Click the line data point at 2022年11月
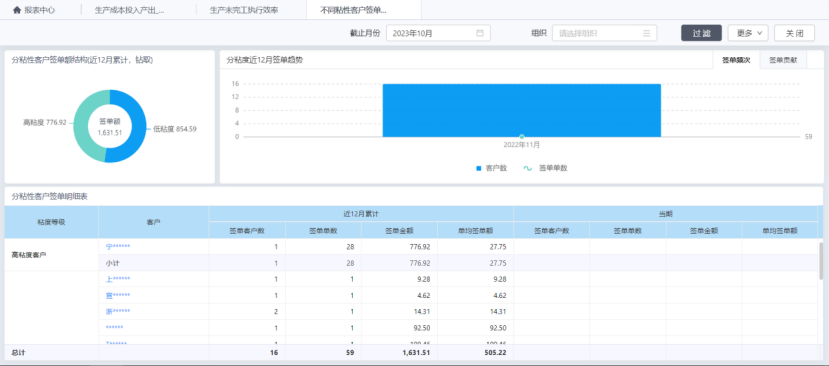 point(522,136)
